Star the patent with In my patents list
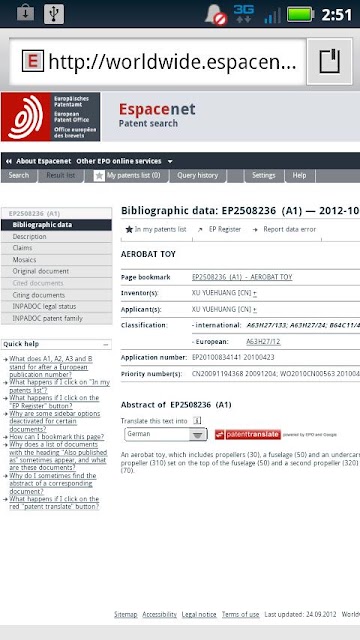This screenshot has height=640, width=360. coord(156,229)
